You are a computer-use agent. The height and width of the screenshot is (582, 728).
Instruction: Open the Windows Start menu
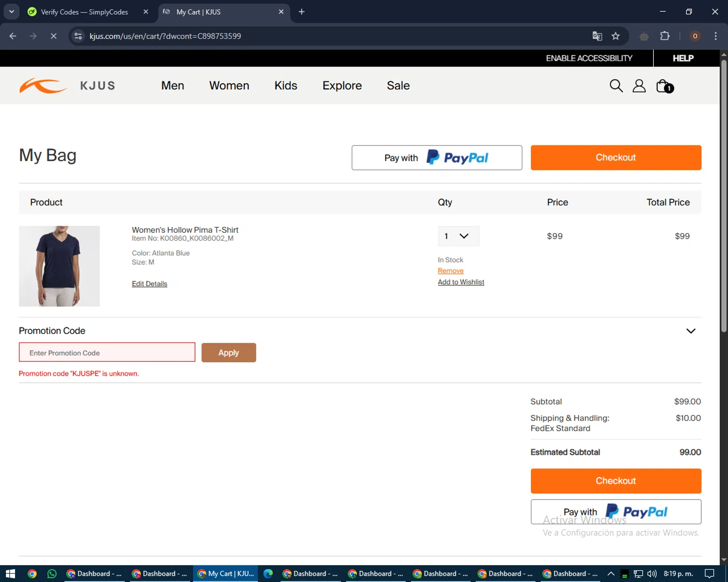tap(10, 574)
